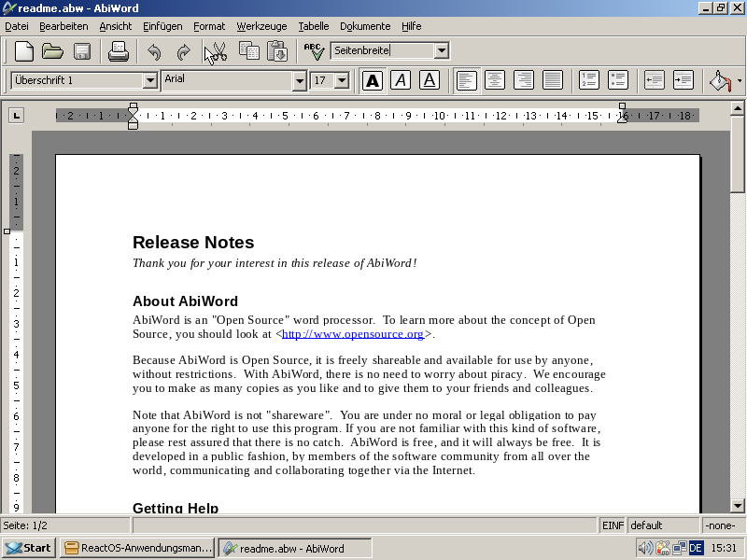Open highlight color dropdown arrow

tap(739, 80)
